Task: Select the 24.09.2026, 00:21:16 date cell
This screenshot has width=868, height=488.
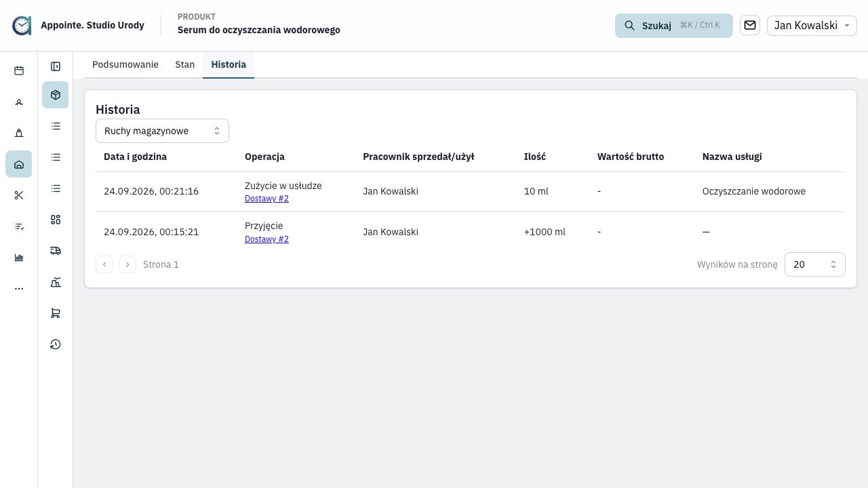Action: coord(151,191)
